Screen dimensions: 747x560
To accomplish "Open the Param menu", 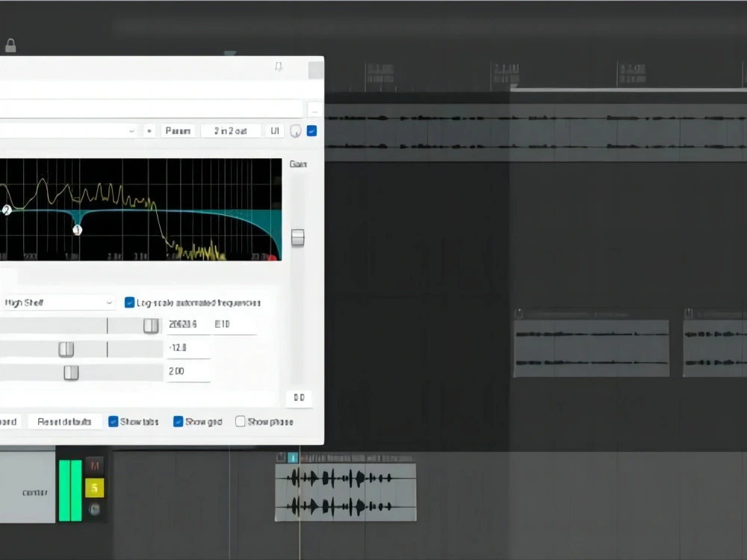I will [x=178, y=131].
